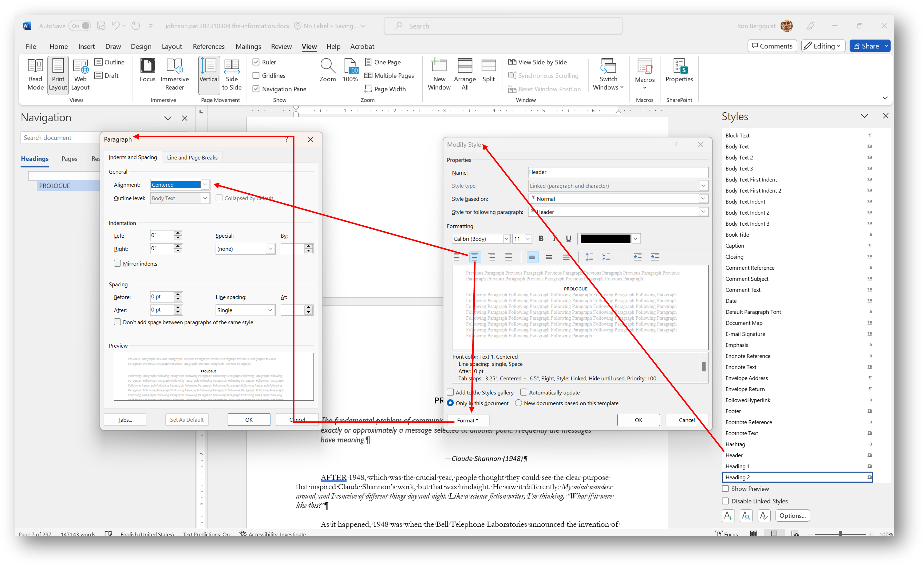The image size is (924, 566).
Task: Click Set As Default in Paragraph dialog
Action: (x=186, y=419)
